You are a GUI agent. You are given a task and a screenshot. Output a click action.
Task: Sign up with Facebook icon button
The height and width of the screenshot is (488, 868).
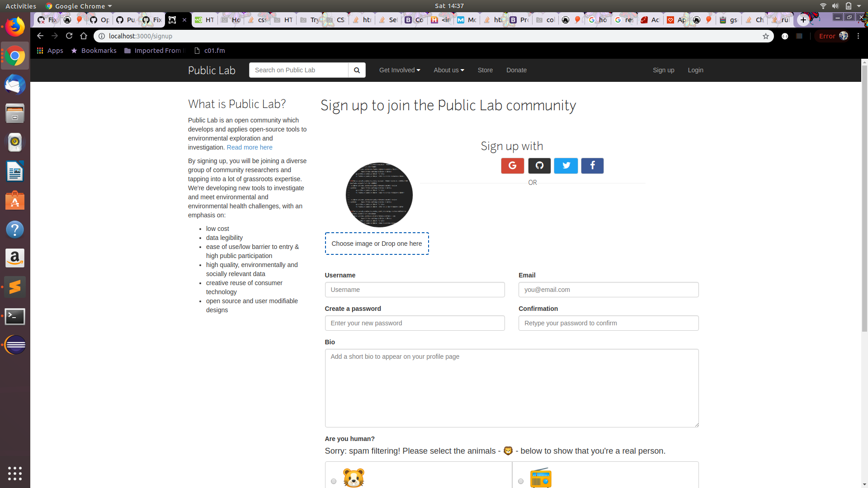[x=592, y=166]
